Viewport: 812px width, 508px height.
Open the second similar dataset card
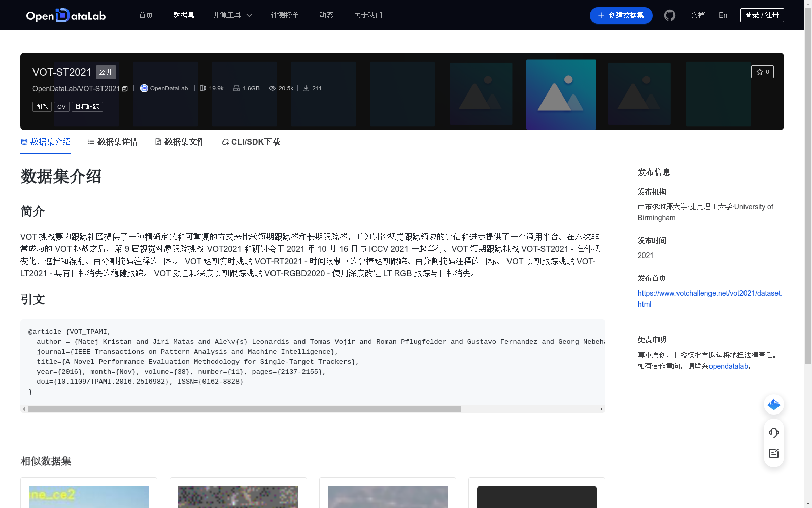pyautogui.click(x=238, y=493)
